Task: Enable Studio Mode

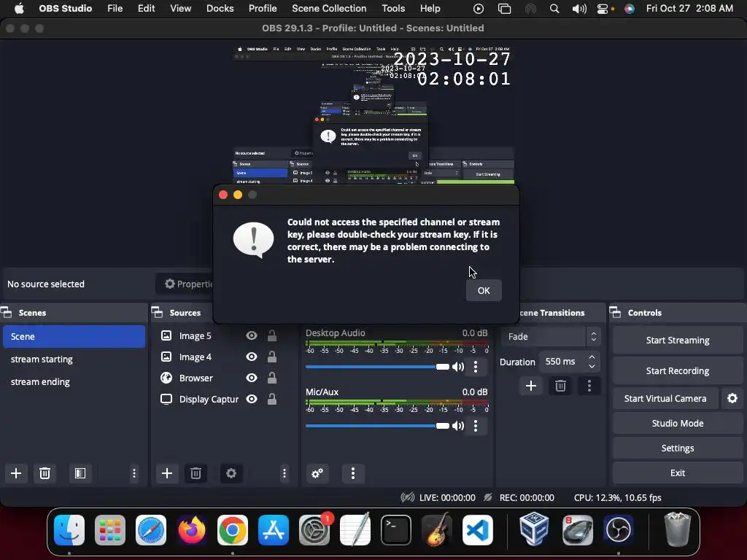Action: [x=678, y=423]
